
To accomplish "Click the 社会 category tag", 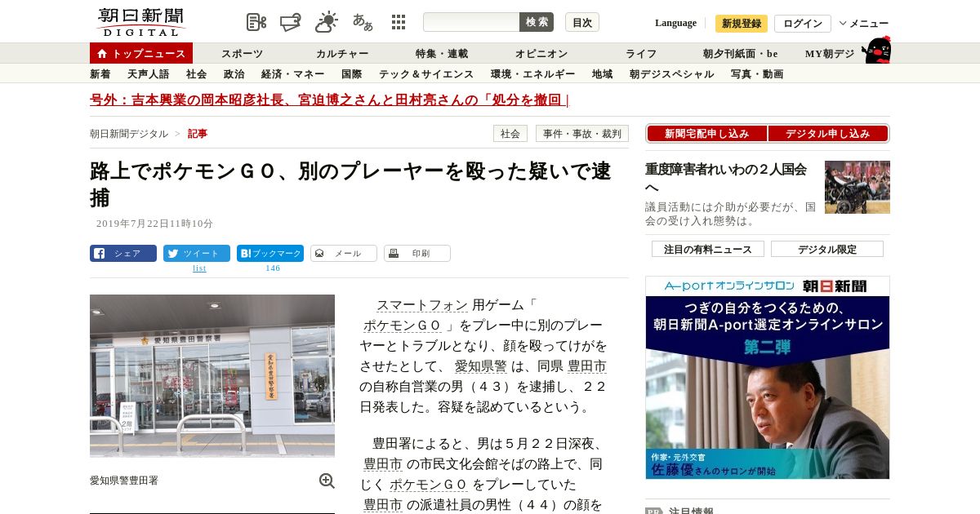I will click(x=510, y=133).
